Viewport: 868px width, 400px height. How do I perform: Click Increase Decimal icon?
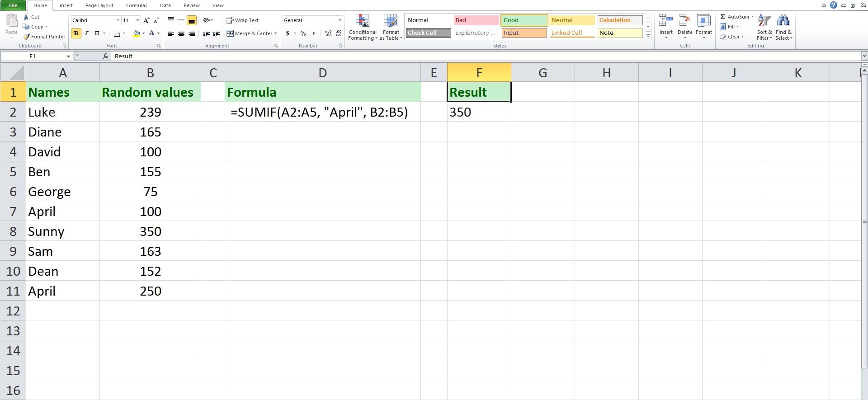328,33
